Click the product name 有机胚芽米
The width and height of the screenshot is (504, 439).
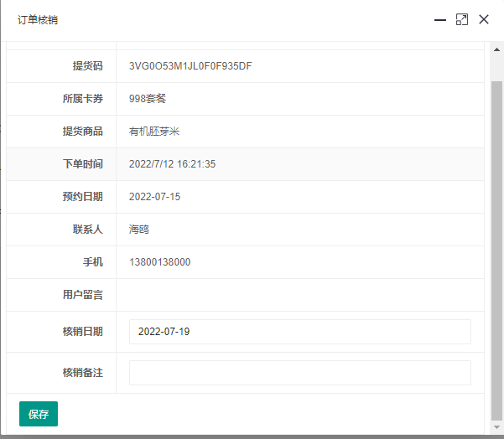154,132
